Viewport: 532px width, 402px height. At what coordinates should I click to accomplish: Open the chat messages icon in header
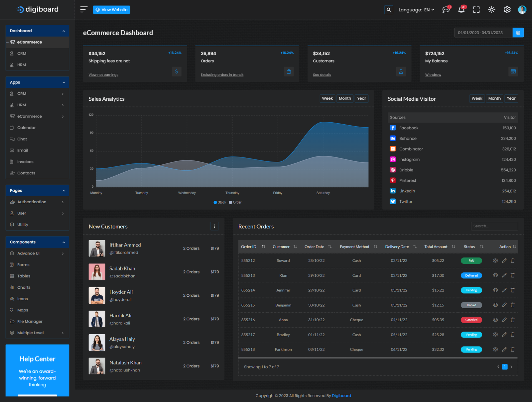click(x=446, y=10)
